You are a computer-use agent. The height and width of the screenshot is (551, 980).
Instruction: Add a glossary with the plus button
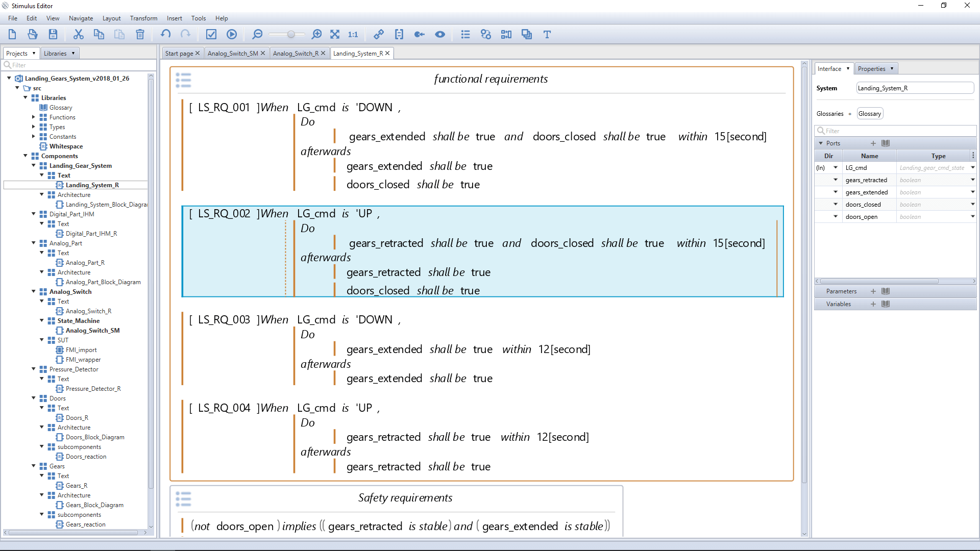click(x=850, y=114)
